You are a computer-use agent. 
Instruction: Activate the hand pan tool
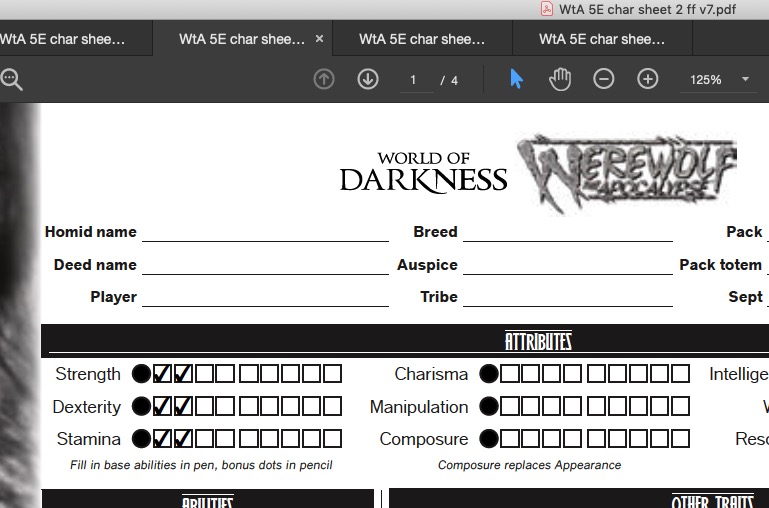point(560,79)
